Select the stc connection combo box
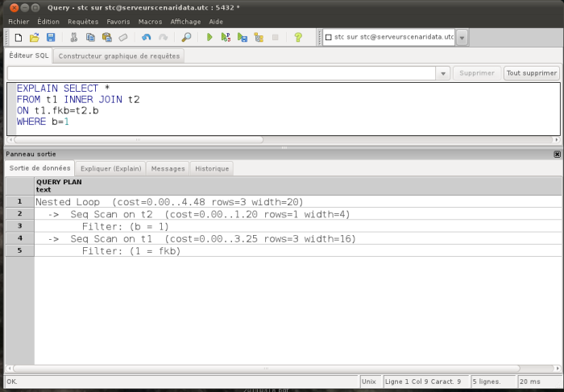Screen dimensions: 564x392 389,37
